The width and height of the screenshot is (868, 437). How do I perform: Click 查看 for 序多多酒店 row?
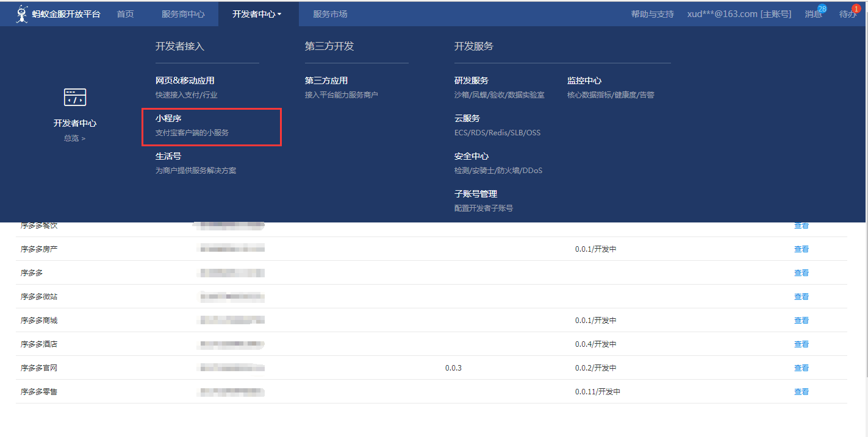[x=802, y=344]
